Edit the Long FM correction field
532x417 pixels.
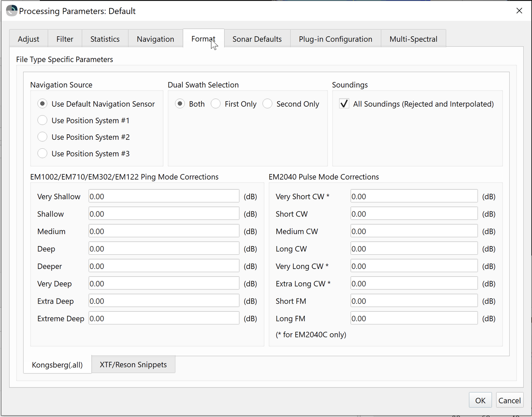tap(413, 318)
